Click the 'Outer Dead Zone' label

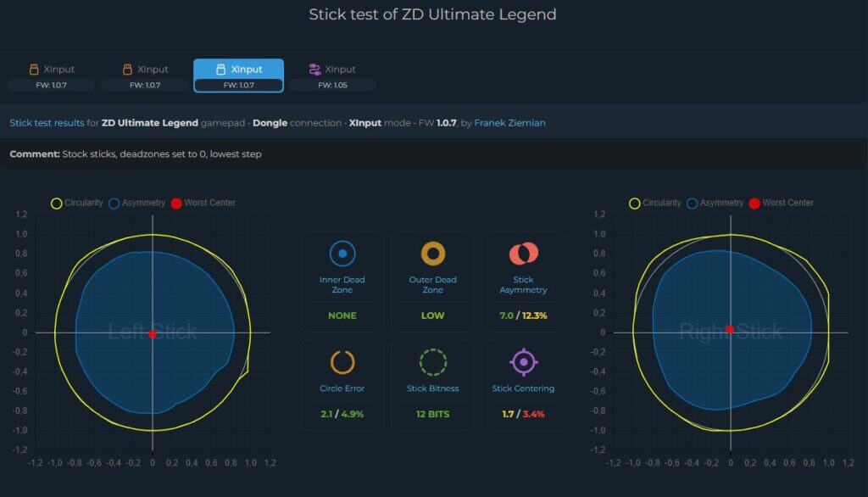click(x=433, y=285)
